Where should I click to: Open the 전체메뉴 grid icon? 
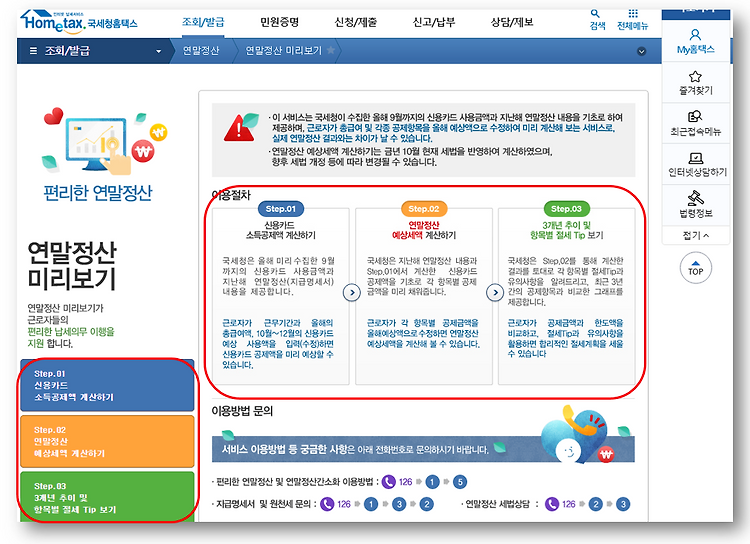pyautogui.click(x=633, y=13)
